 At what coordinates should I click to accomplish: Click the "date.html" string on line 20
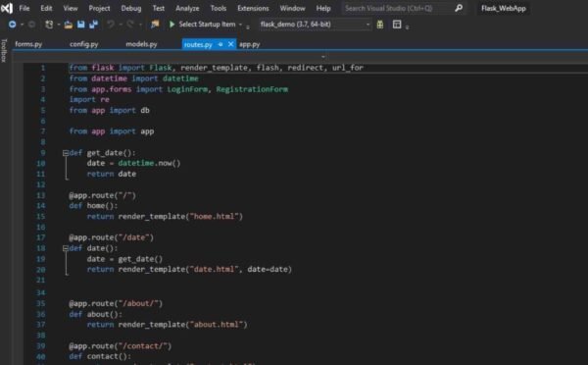214,269
